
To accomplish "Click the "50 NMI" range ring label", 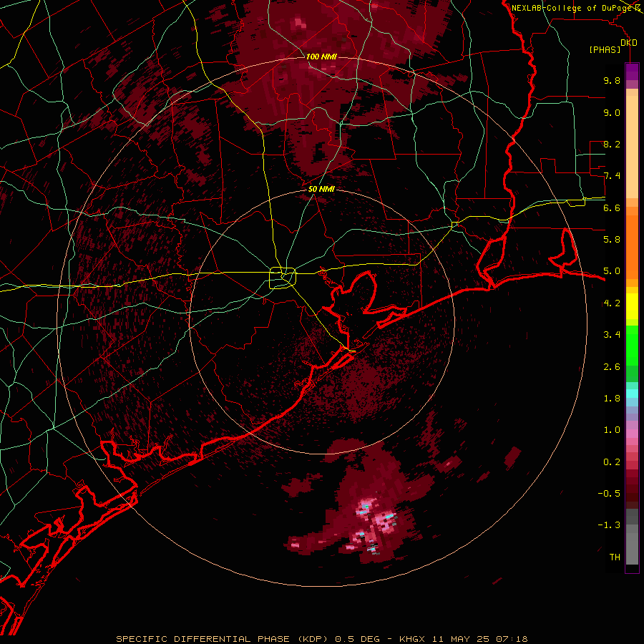I will 321,189.
